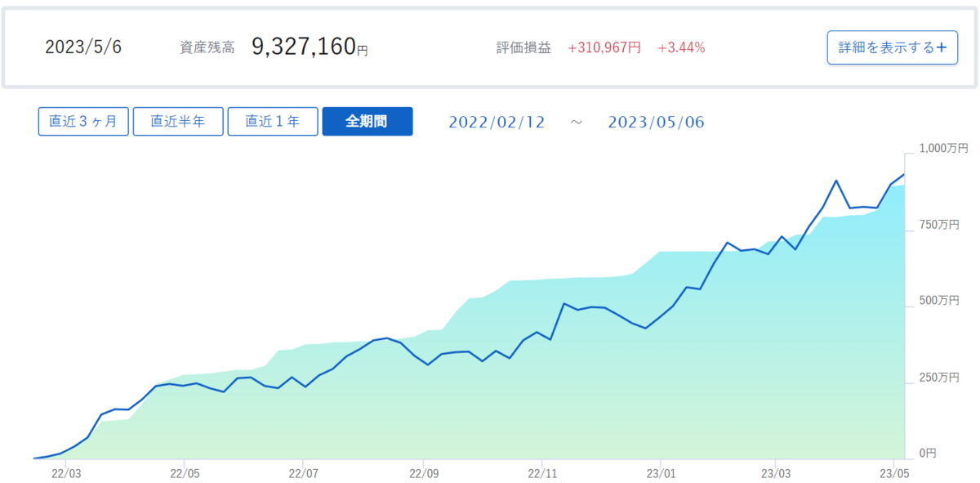Click the 22/07 x-axis label

click(x=303, y=473)
